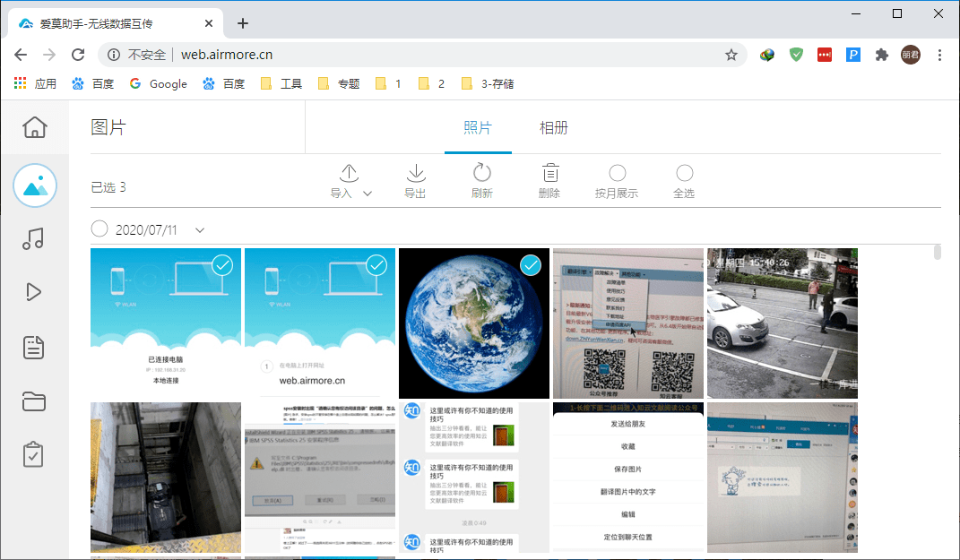This screenshot has width=960, height=560.
Task: Open the Chrome extensions puzzle icon
Action: (x=882, y=55)
